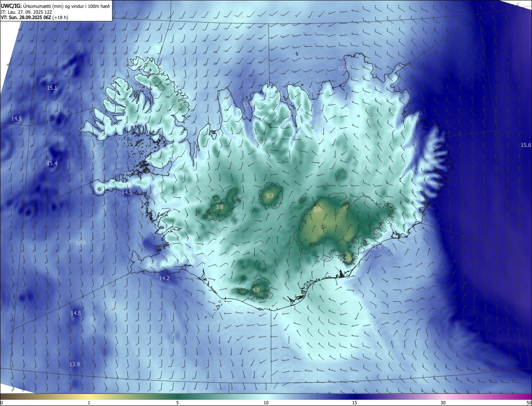
Task: Click the 5 tick on color scale
Action: click(177, 403)
